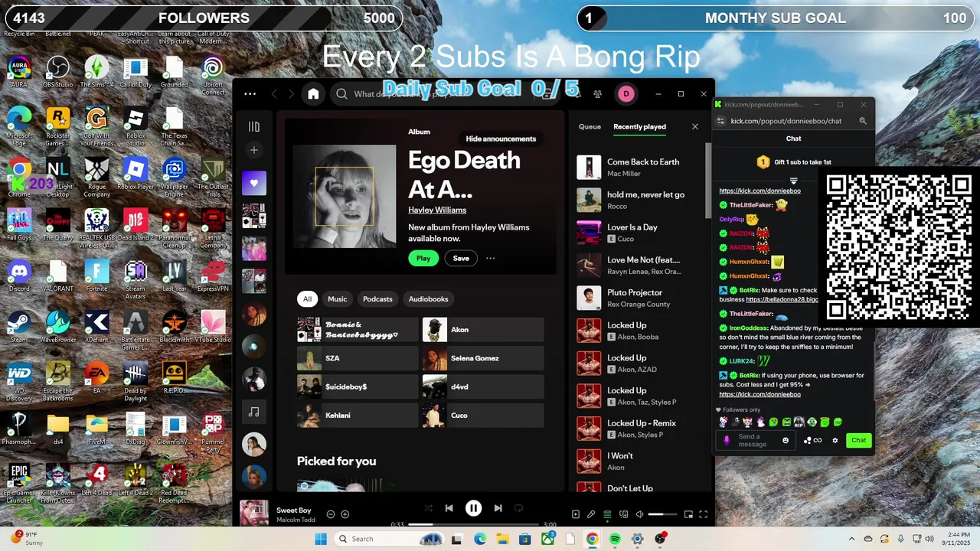Screen dimensions: 980x551
Task: Skip to previous track
Action: (449, 508)
